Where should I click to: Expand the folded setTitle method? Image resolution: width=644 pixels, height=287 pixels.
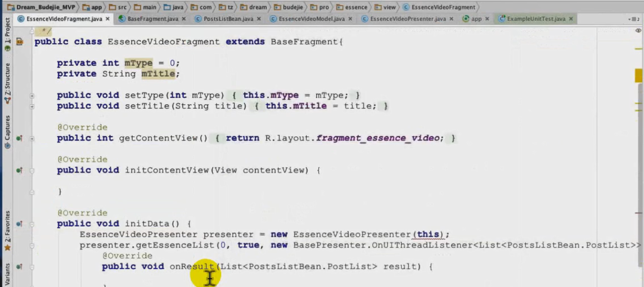(32, 106)
